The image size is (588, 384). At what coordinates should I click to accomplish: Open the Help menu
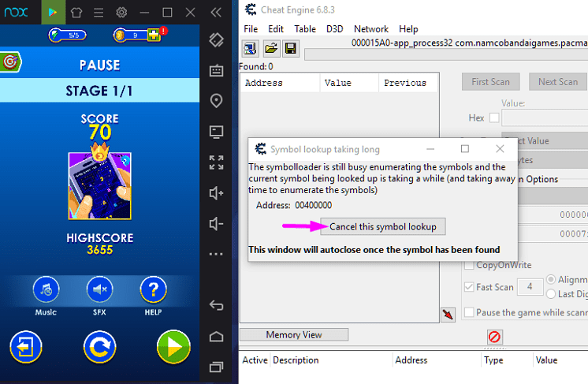408,29
